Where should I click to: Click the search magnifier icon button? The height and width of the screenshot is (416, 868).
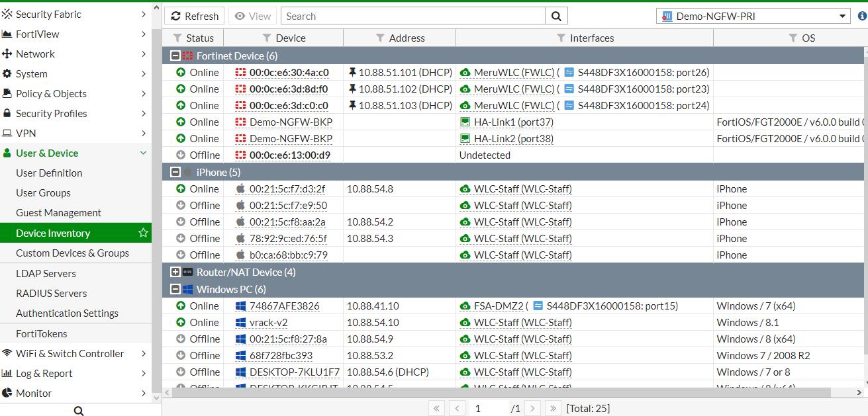point(557,16)
